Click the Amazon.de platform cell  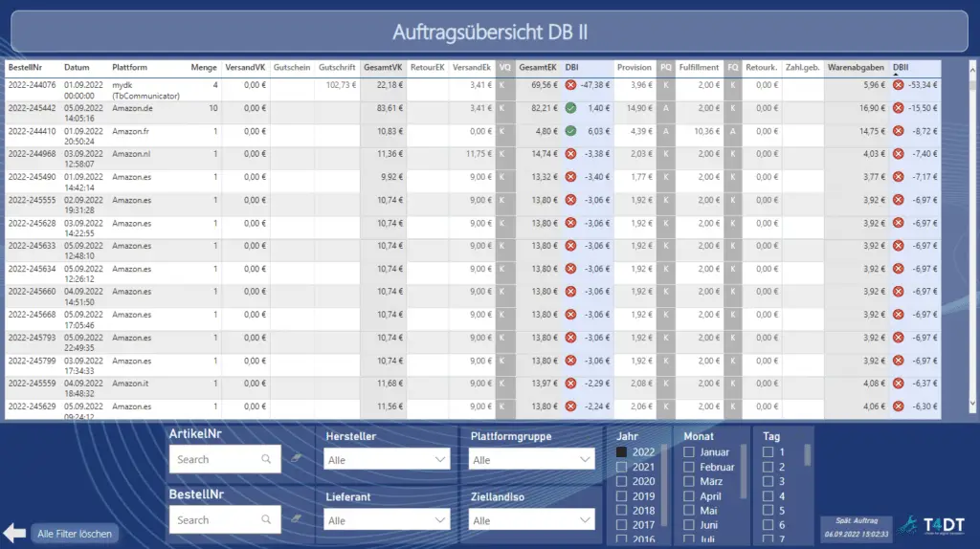(x=132, y=108)
